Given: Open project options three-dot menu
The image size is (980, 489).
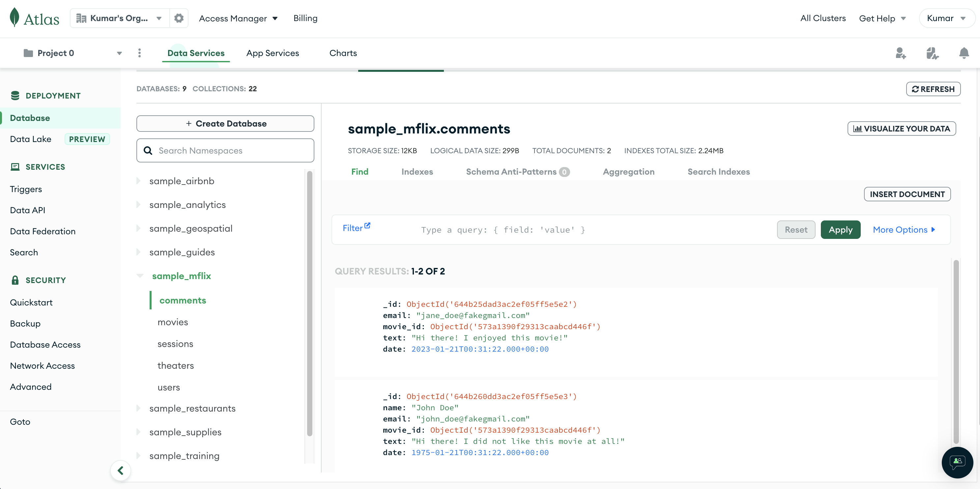Looking at the screenshot, I should (x=140, y=53).
